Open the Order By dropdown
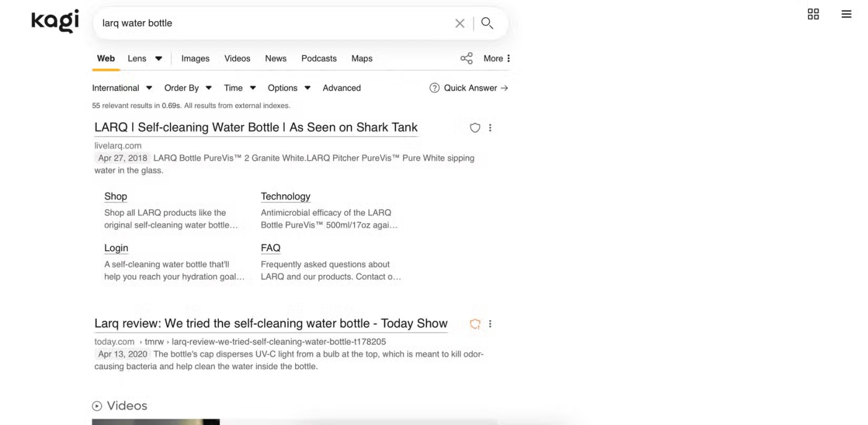868x425 pixels. 188,88
